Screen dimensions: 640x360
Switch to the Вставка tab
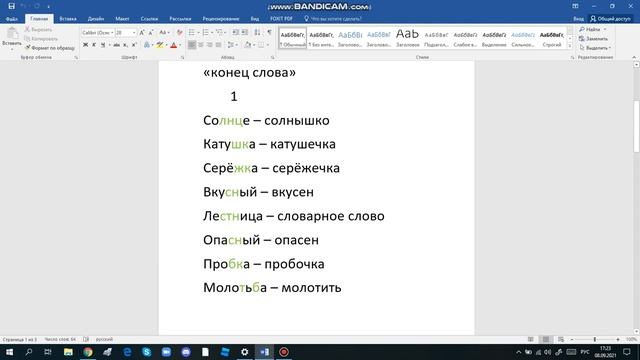68,19
